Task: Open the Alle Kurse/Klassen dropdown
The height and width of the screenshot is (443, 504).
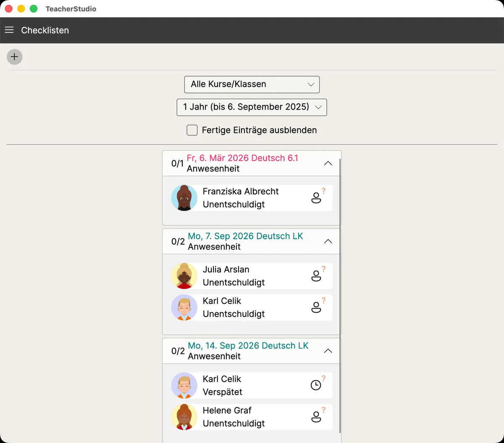Action: (252, 84)
